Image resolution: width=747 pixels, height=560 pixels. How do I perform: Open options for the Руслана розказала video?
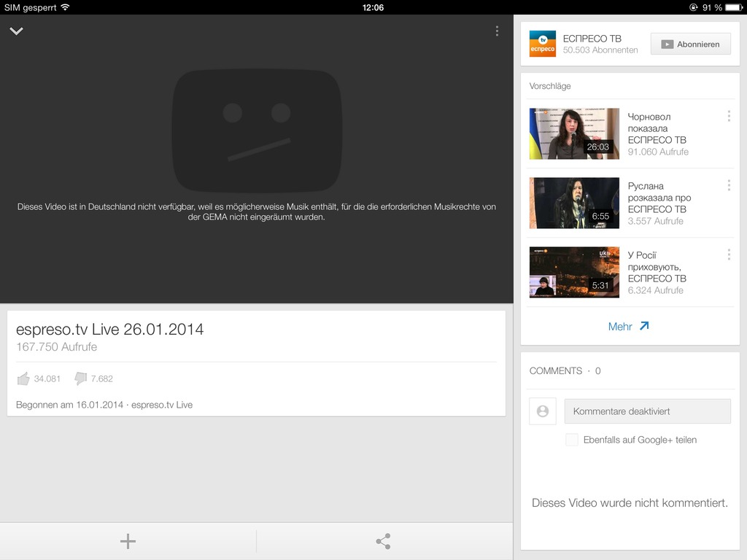[x=729, y=185]
